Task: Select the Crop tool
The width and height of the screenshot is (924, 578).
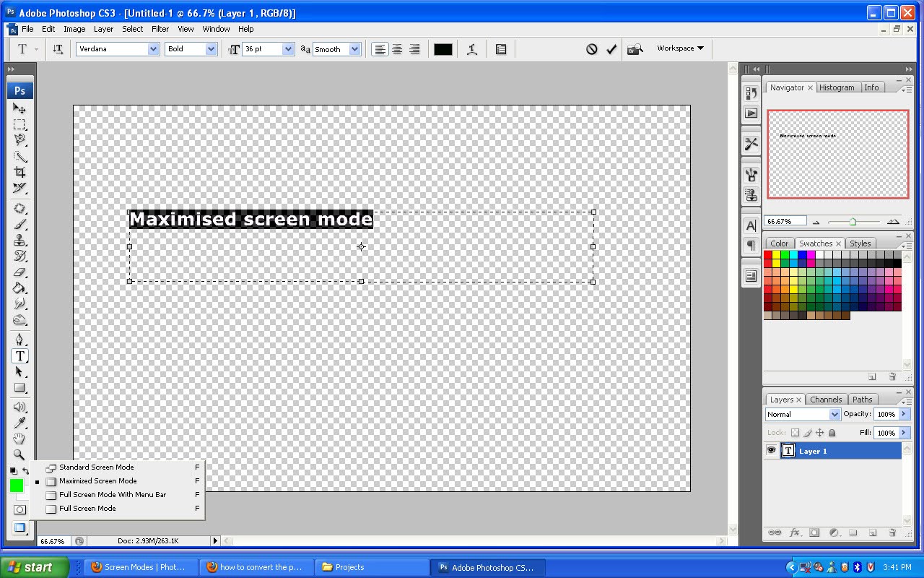Action: pos(19,172)
